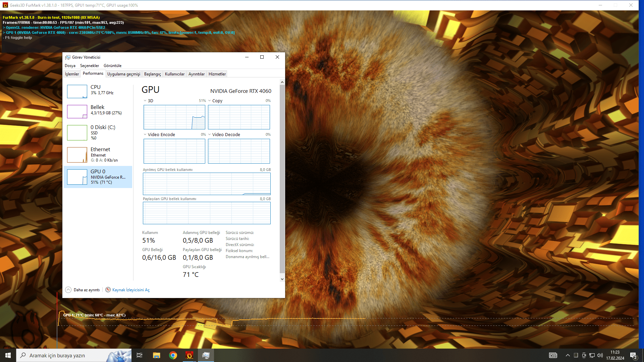Click the OpenGL renderer line in FurMark overlay

click(54, 27)
